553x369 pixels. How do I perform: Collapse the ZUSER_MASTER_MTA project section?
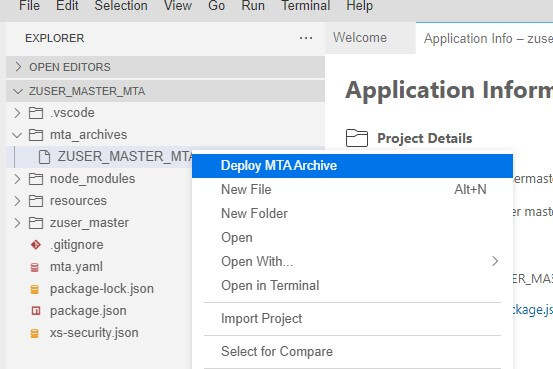pyautogui.click(x=18, y=91)
